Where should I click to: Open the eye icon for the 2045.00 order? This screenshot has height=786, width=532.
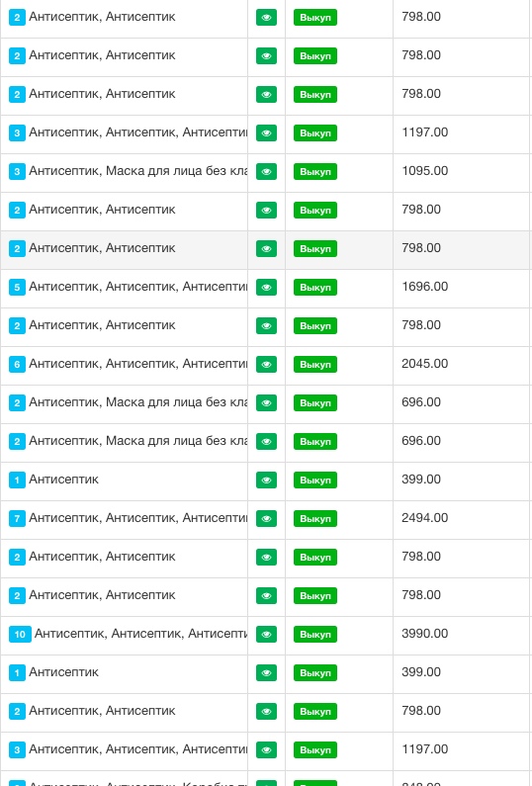pos(266,365)
